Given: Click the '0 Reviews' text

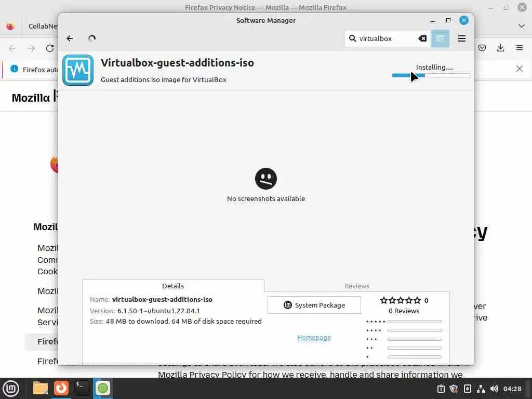Looking at the screenshot, I should tap(404, 311).
